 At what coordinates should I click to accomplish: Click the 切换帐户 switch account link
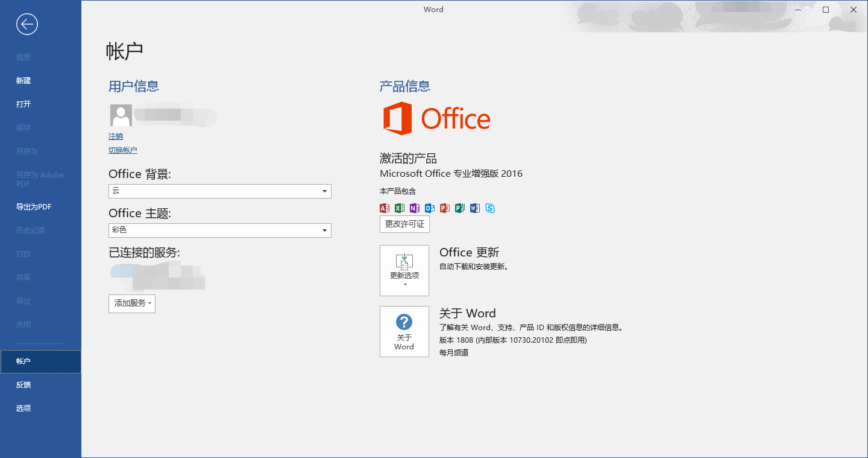point(123,150)
